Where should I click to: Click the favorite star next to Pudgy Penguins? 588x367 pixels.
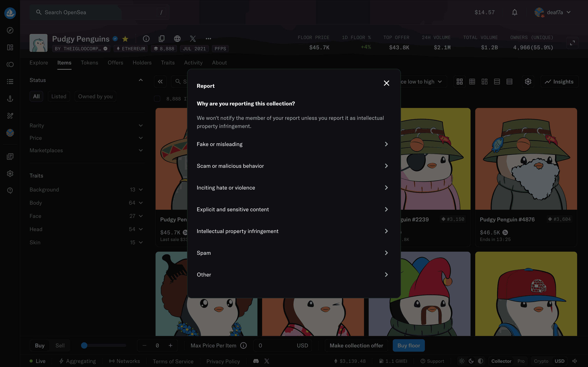point(125,39)
